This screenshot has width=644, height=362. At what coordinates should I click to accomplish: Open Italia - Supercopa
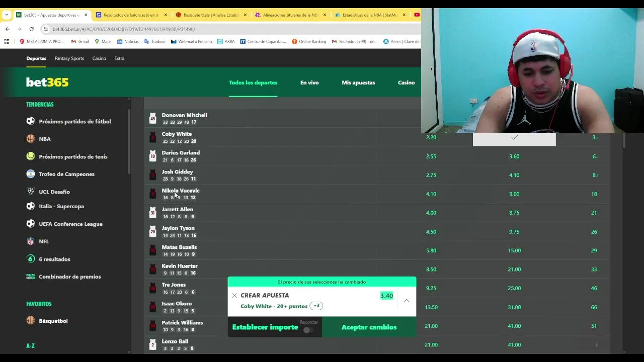pyautogui.click(x=61, y=206)
